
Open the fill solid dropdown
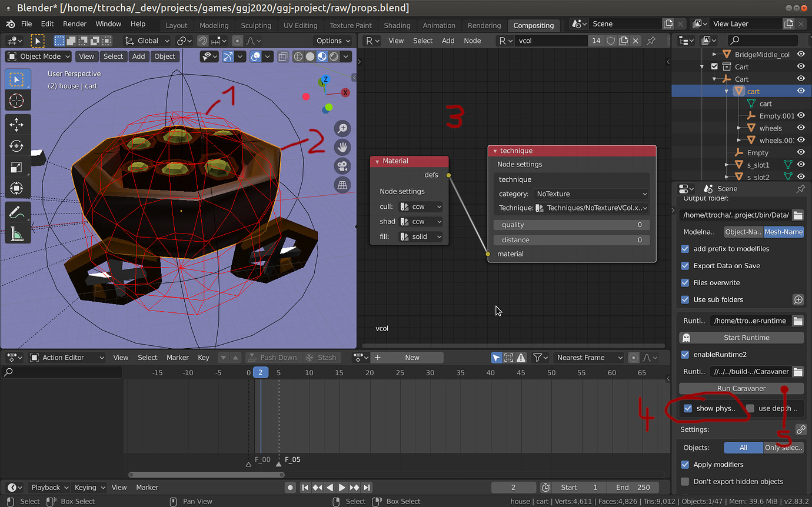(x=420, y=236)
